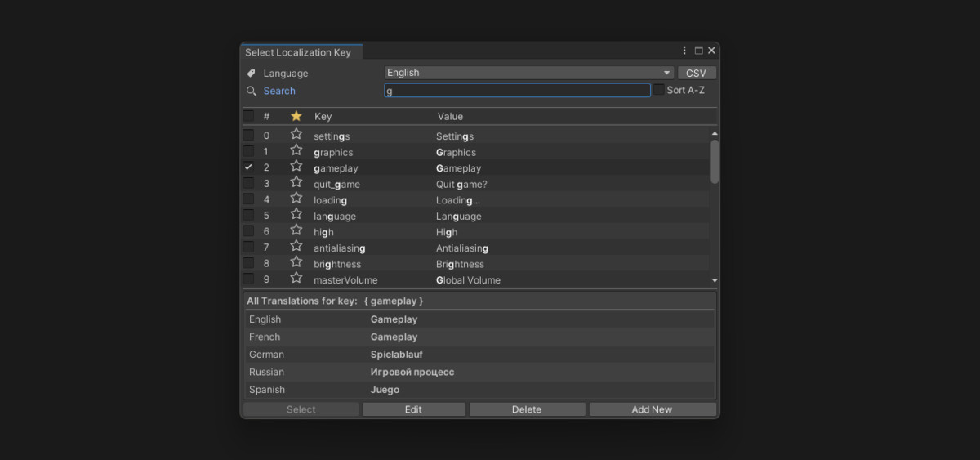Open the English language dropdown

tap(529, 73)
